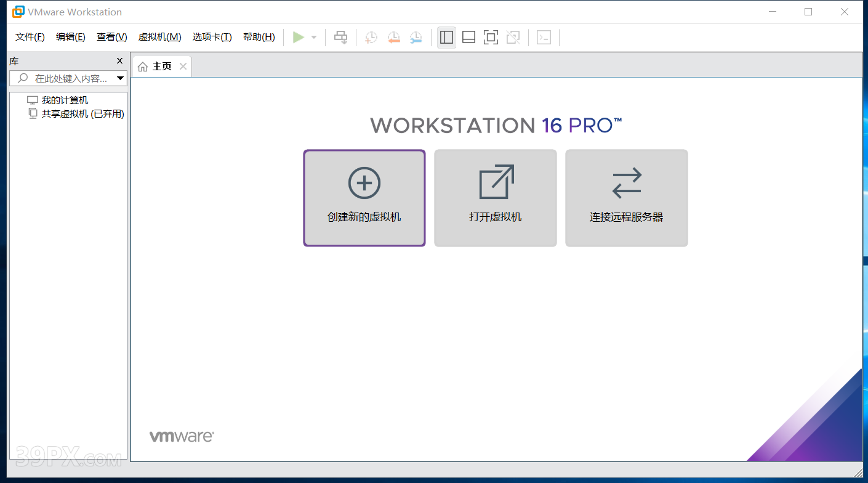Click the green power-on play icon
The image size is (868, 483).
tap(299, 38)
